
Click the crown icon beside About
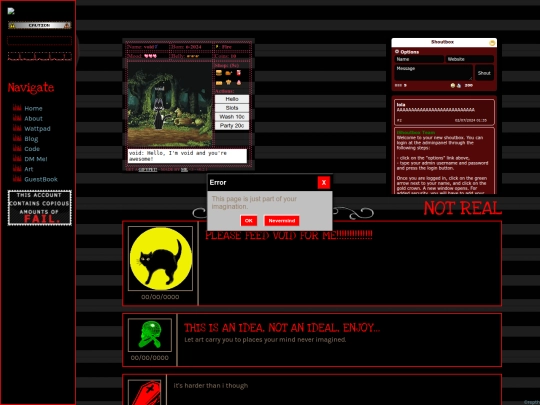click(x=17, y=118)
